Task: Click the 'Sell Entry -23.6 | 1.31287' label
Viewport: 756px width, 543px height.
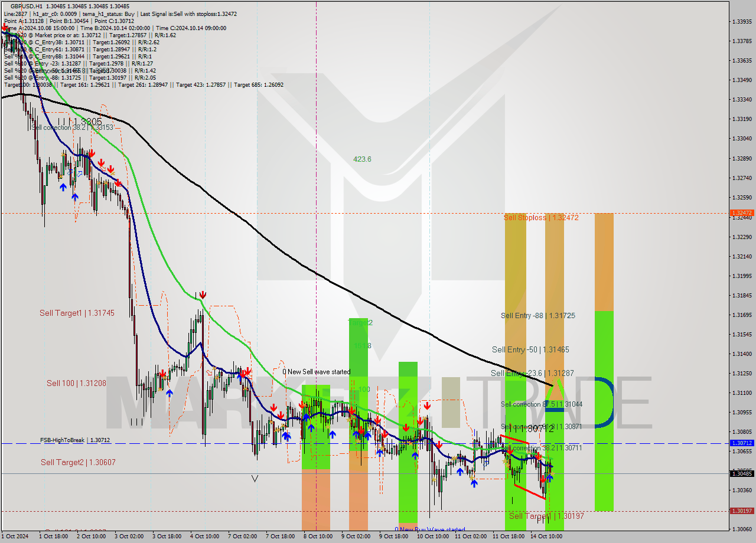Action: coord(532,374)
